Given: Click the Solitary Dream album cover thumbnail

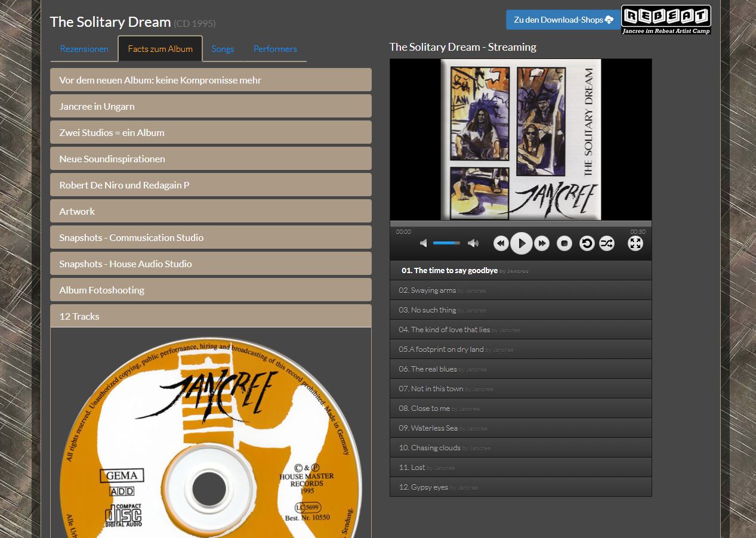Looking at the screenshot, I should coord(521,140).
